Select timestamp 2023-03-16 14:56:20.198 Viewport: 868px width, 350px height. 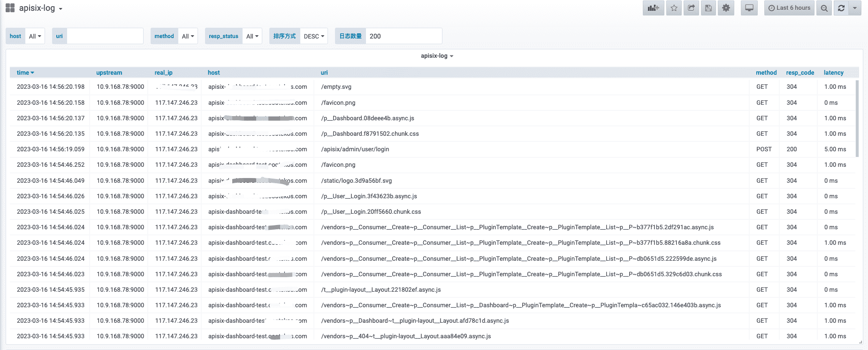pyautogui.click(x=51, y=87)
